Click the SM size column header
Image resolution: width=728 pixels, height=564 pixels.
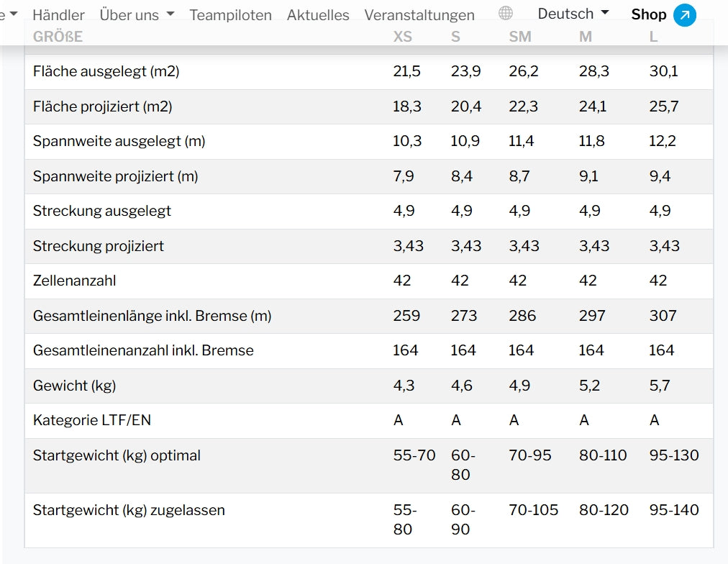[519, 37]
